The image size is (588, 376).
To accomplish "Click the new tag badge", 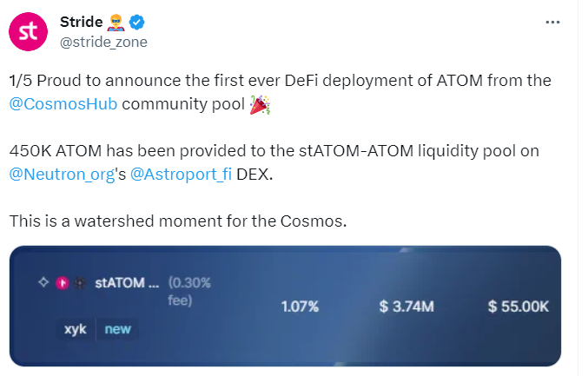I will coord(117,330).
